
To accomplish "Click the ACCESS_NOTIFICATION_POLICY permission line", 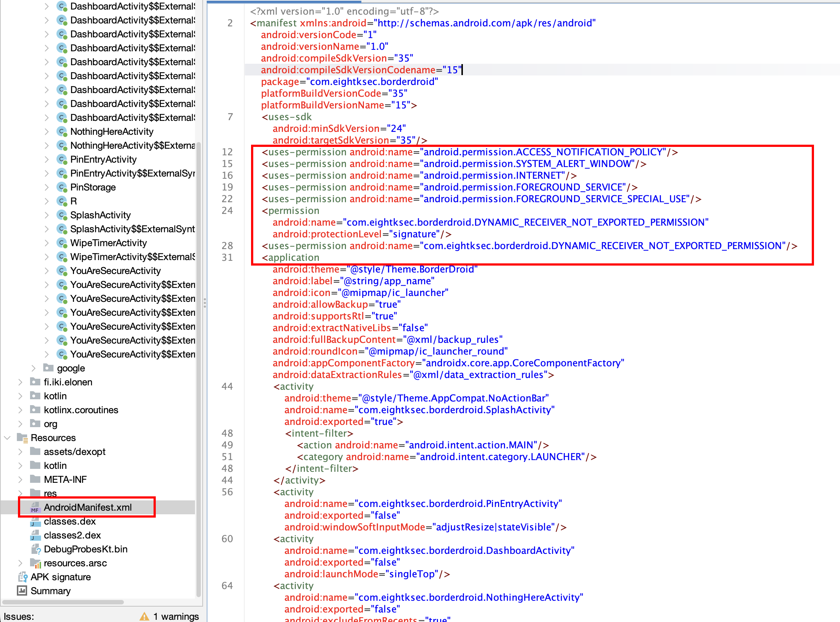I will coord(470,152).
